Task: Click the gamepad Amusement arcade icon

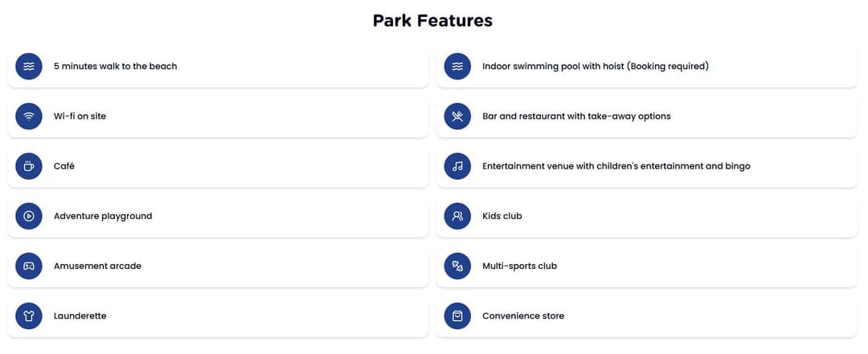Action: 29,266
